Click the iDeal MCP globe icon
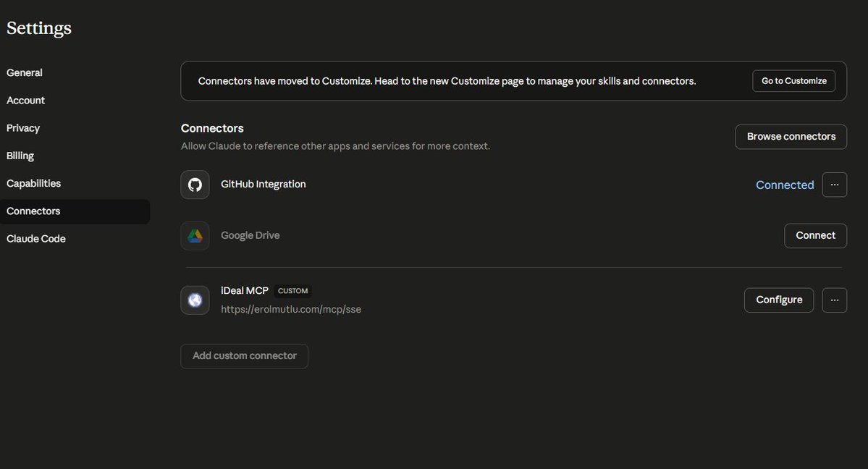The width and height of the screenshot is (868, 469). coord(195,300)
